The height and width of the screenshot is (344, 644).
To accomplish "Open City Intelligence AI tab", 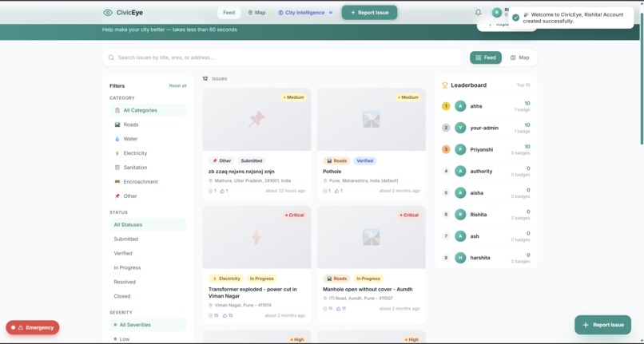I will tap(305, 13).
